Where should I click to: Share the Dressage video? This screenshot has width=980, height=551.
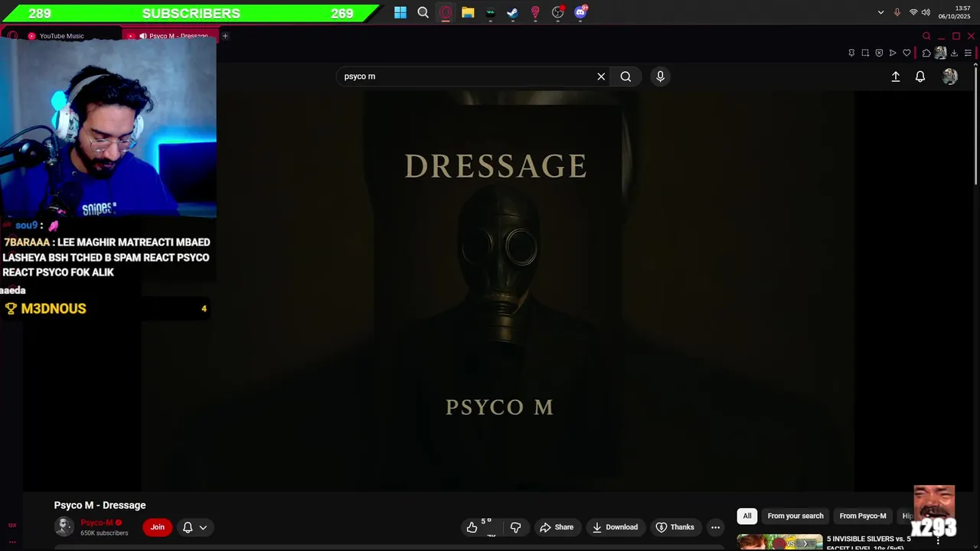557,527
